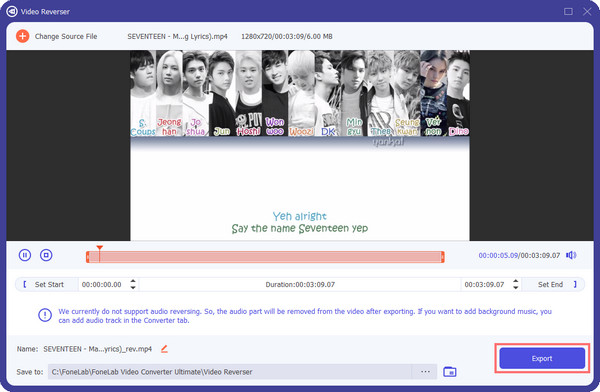Mute the volume speaker icon
The image size is (600, 392).
[x=571, y=255]
